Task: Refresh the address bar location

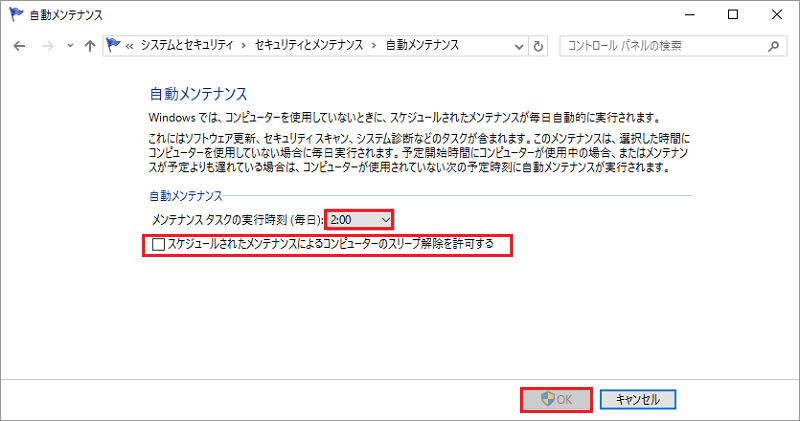Action: (538, 46)
